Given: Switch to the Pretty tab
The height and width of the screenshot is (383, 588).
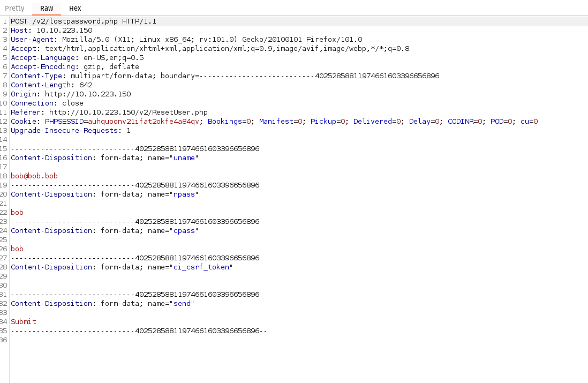Looking at the screenshot, I should [14, 8].
